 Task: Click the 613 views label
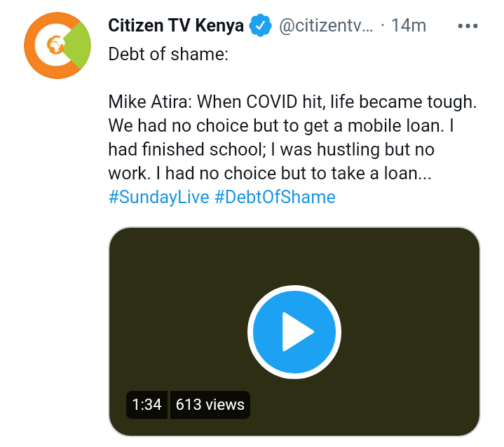pyautogui.click(x=210, y=404)
